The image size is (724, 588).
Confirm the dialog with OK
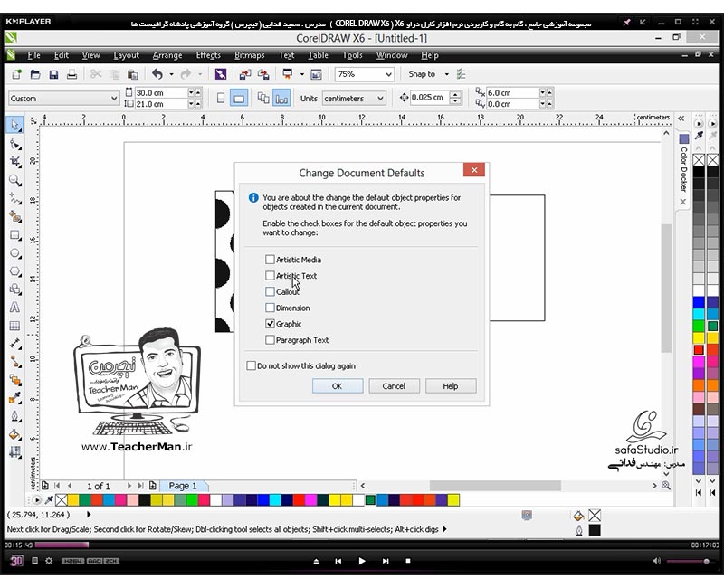click(x=337, y=386)
